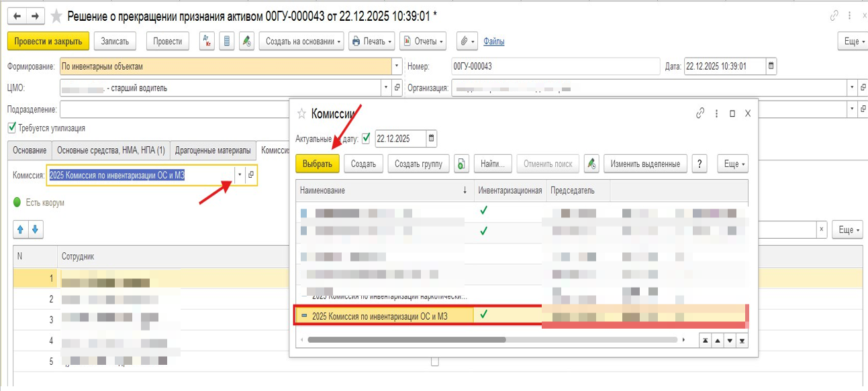Open the Отчеты dropdown menu
868x391 pixels.
point(424,42)
